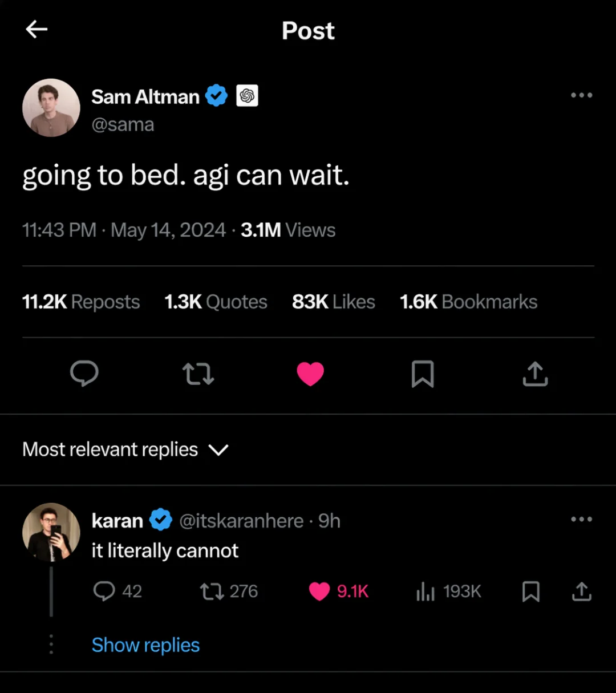Image resolution: width=616 pixels, height=693 pixels.
Task: Unlike the main post's pink heart
Action: (x=310, y=374)
